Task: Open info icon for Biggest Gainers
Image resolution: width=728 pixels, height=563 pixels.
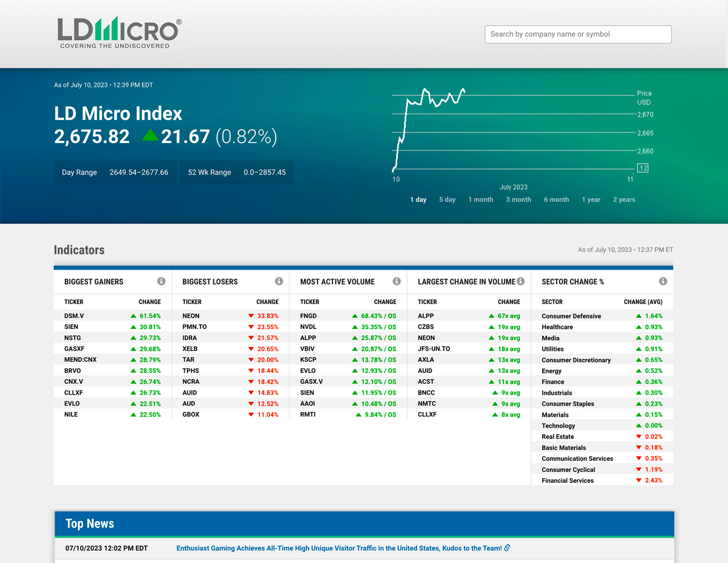Action: 161,281
